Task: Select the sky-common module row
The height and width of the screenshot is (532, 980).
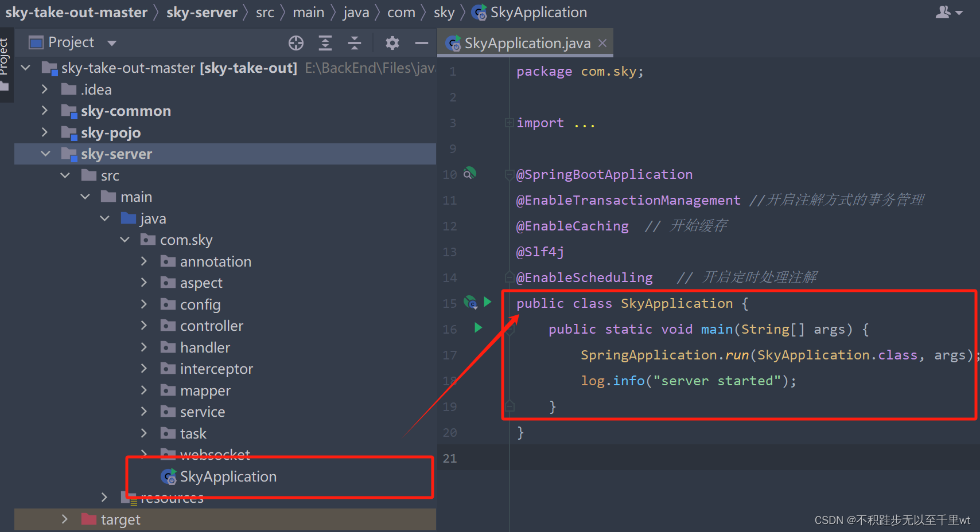Action: click(x=225, y=111)
